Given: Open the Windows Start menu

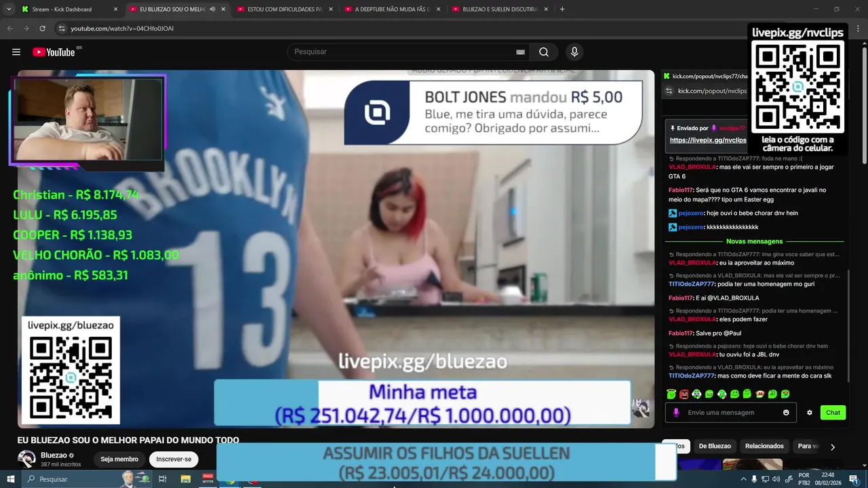Looking at the screenshot, I should point(10,479).
